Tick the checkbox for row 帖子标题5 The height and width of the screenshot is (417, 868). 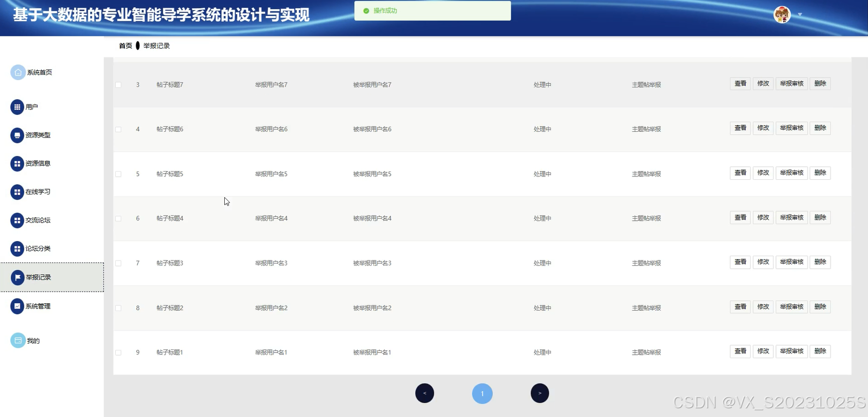(118, 174)
